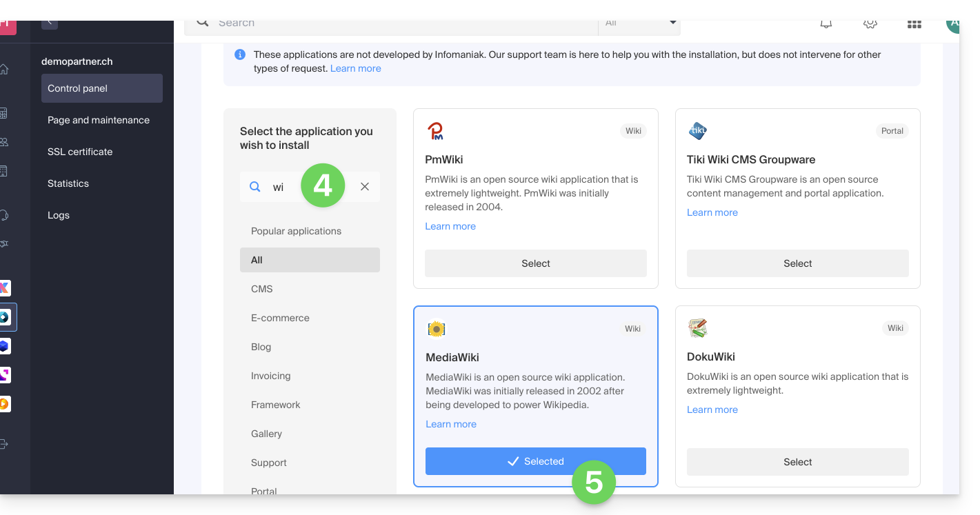Filter applications by CMS category
The height and width of the screenshot is (515, 980).
pyautogui.click(x=262, y=289)
